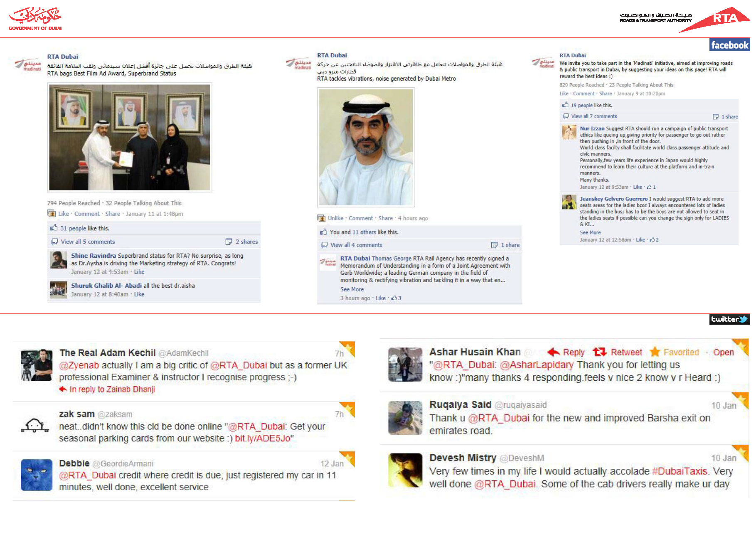
Task: Click the '19 people like this' link
Action: click(x=582, y=106)
